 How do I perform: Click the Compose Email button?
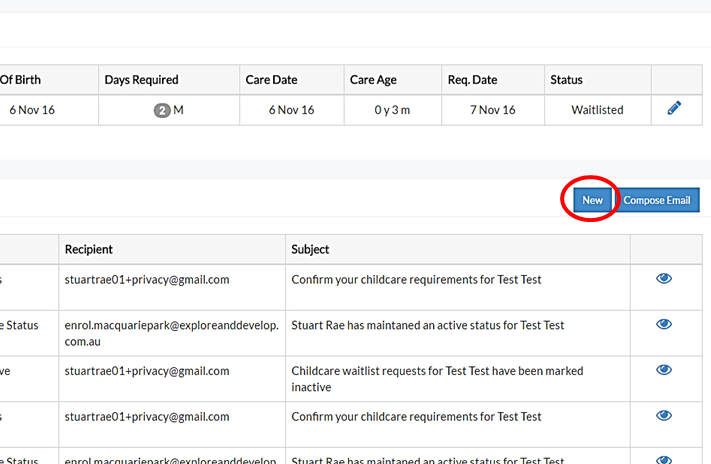click(657, 200)
